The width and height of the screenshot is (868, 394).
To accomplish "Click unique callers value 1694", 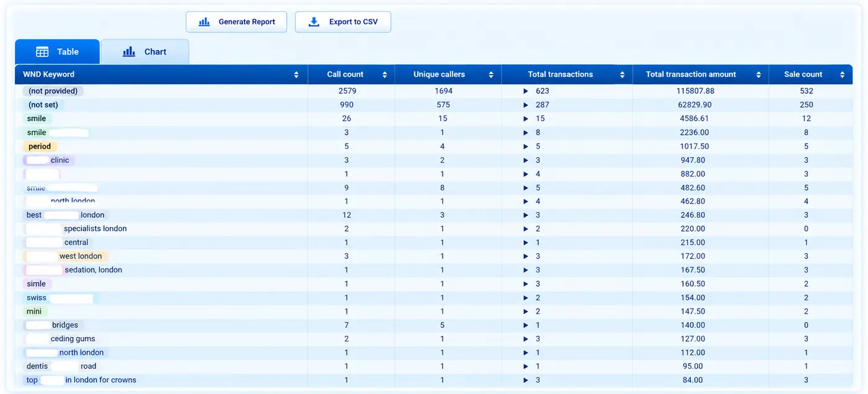I will pos(443,91).
